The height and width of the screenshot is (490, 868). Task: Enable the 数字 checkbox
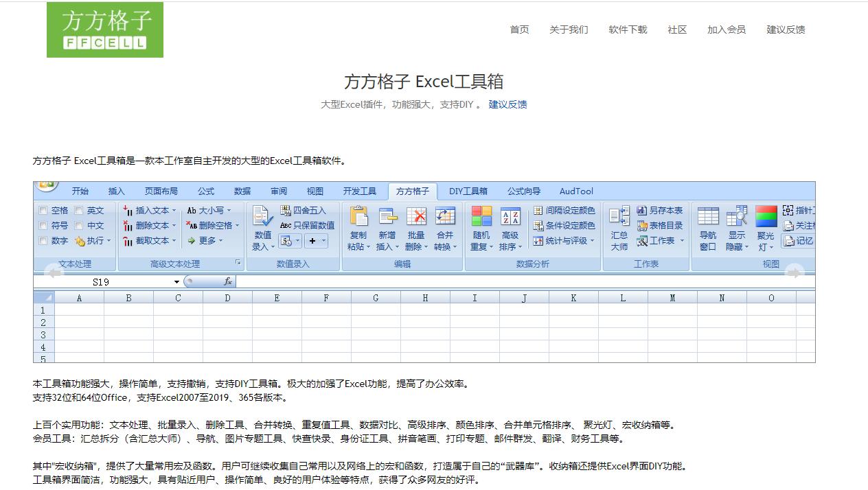click(x=44, y=240)
